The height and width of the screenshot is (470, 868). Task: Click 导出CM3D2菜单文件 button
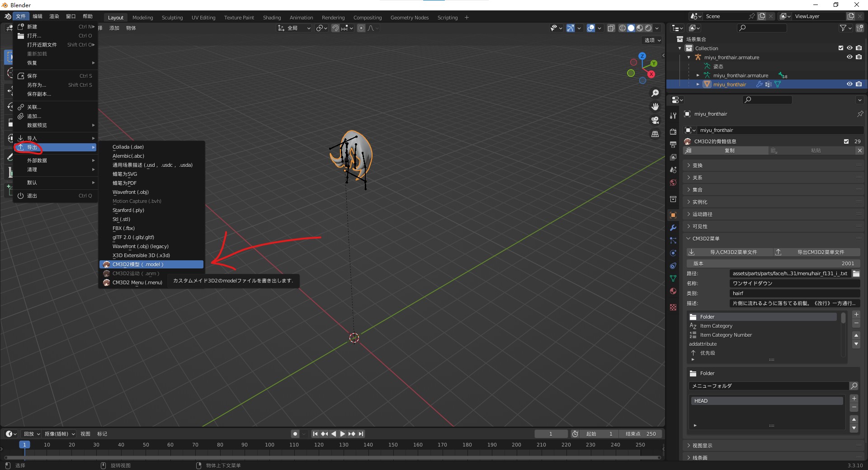pos(816,252)
